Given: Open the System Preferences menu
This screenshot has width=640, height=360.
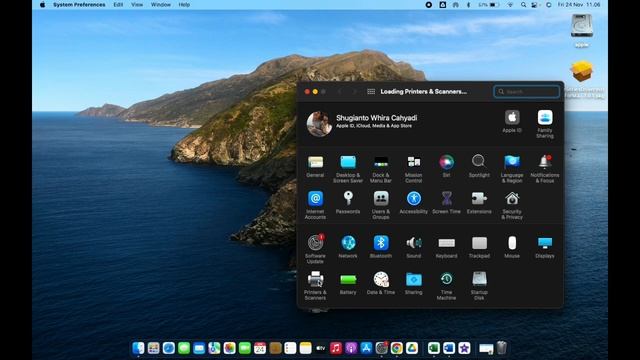Looking at the screenshot, I should (x=79, y=4).
